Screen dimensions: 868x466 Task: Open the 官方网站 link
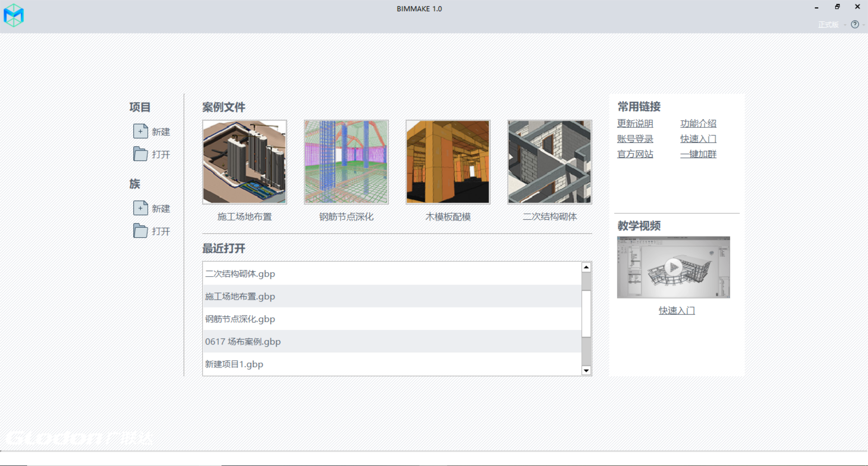click(x=635, y=154)
